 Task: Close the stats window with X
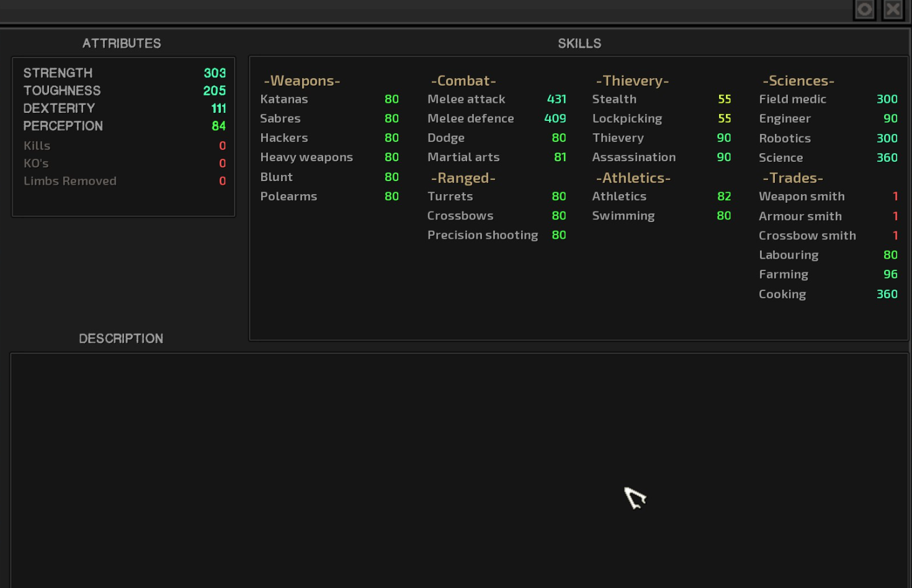893,9
